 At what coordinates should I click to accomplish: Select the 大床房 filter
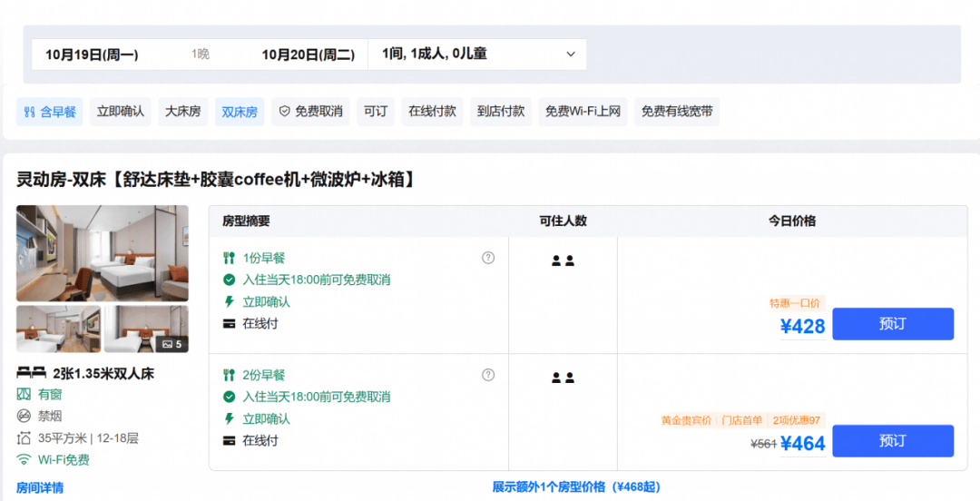183,112
